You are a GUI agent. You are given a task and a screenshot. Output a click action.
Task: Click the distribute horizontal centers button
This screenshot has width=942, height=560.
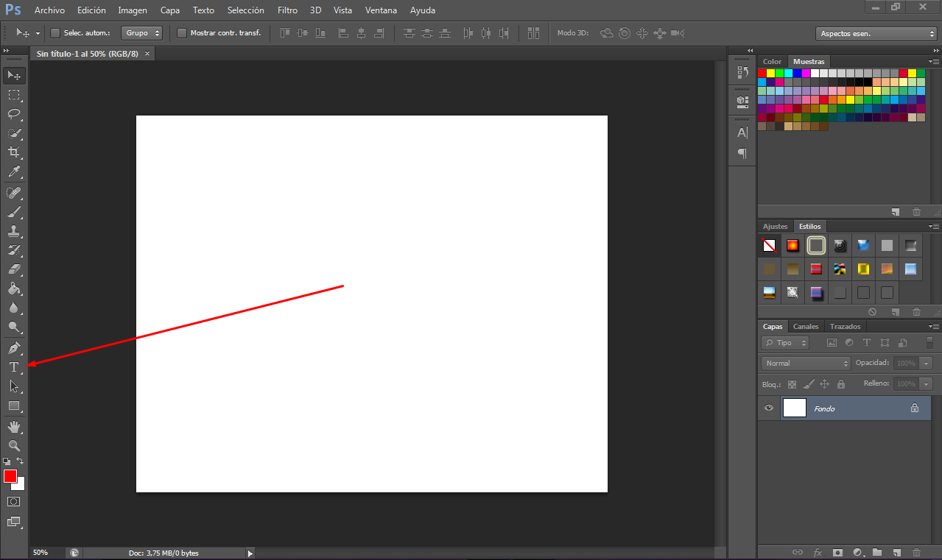point(487,33)
